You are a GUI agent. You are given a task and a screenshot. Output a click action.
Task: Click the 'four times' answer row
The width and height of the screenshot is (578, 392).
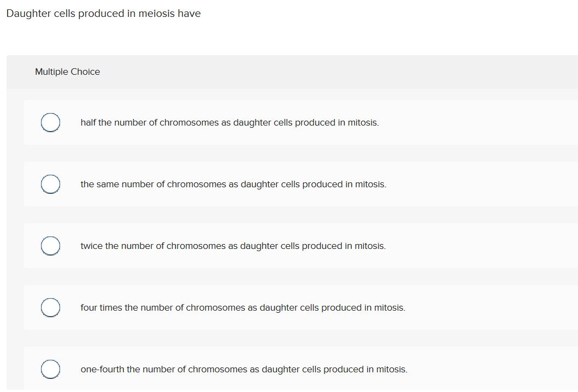coord(243,308)
